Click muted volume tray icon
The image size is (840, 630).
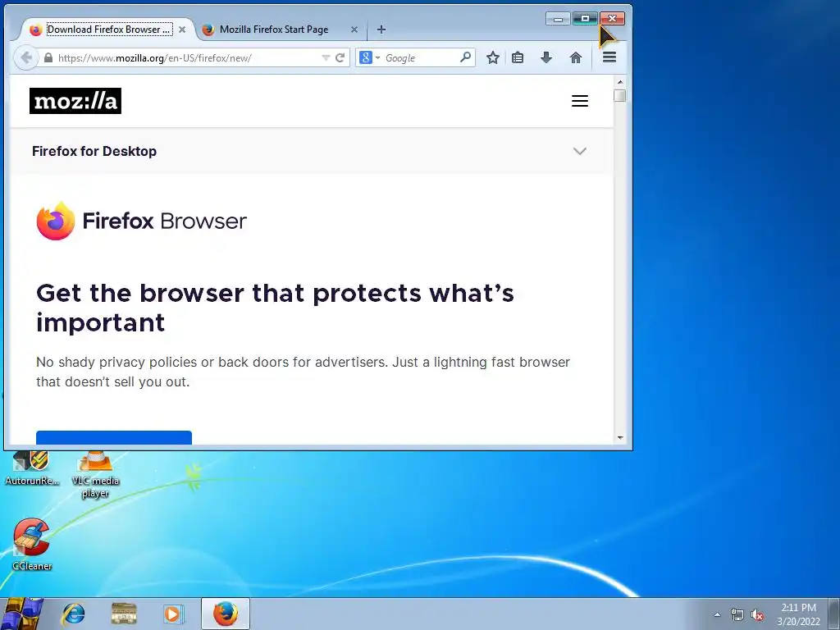point(756,614)
